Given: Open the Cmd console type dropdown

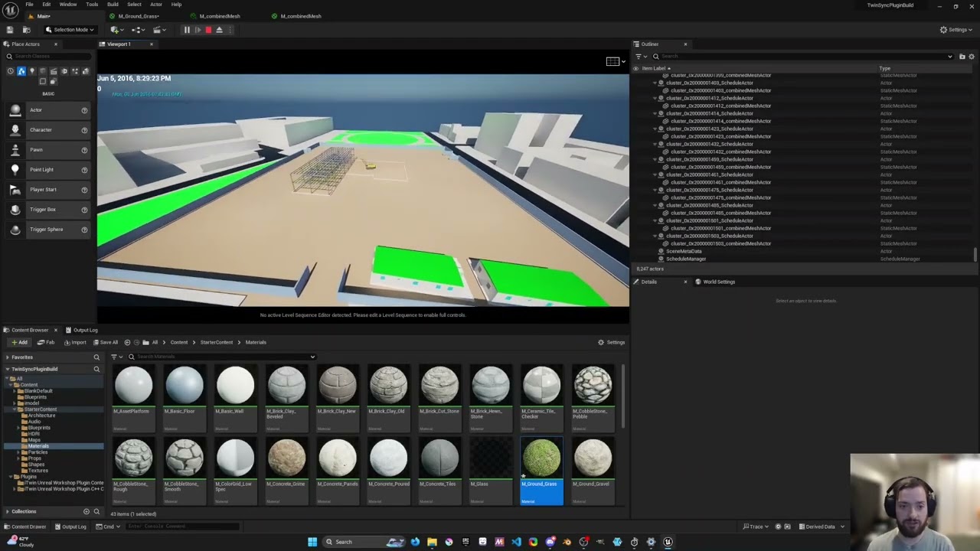Looking at the screenshot, I should [x=108, y=527].
